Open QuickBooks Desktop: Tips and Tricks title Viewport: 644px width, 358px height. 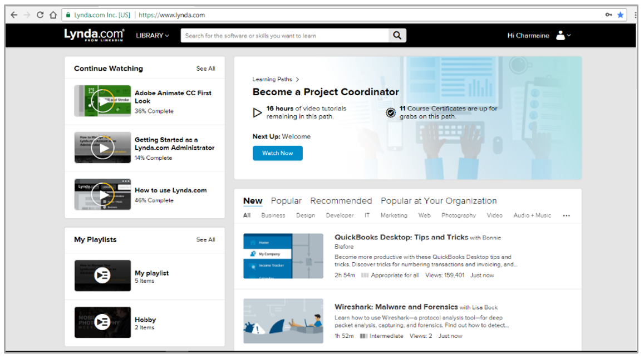click(401, 237)
